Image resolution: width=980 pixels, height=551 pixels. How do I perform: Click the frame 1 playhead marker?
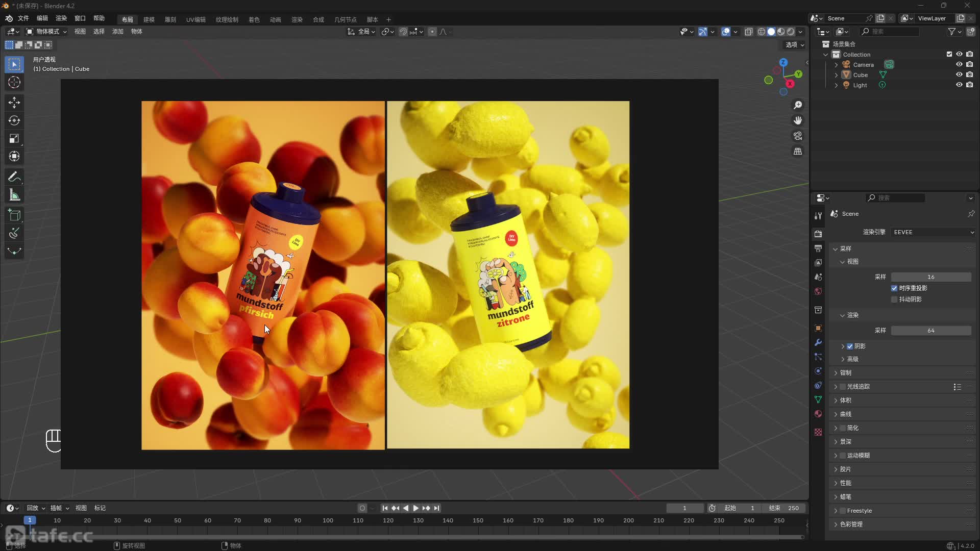coord(30,520)
